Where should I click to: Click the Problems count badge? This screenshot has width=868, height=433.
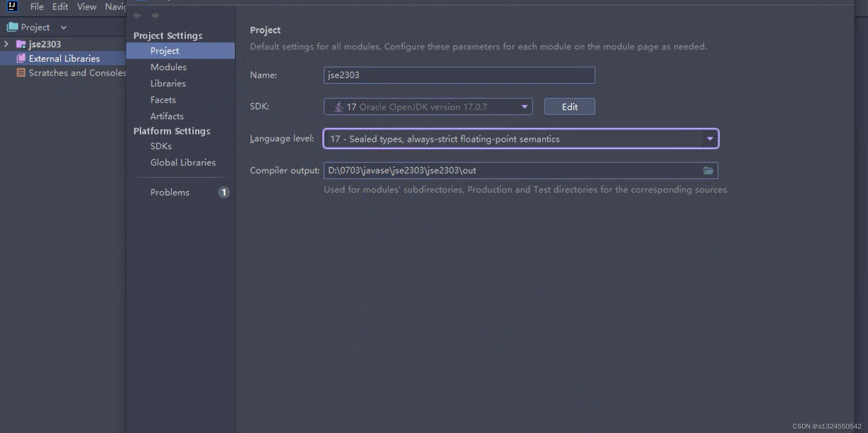tap(223, 192)
